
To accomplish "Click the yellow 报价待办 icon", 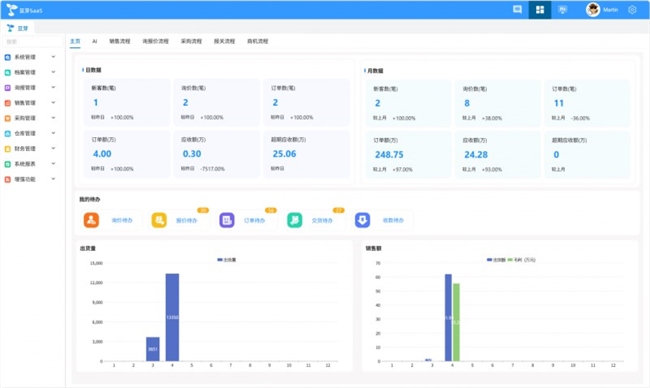I will 159,220.
